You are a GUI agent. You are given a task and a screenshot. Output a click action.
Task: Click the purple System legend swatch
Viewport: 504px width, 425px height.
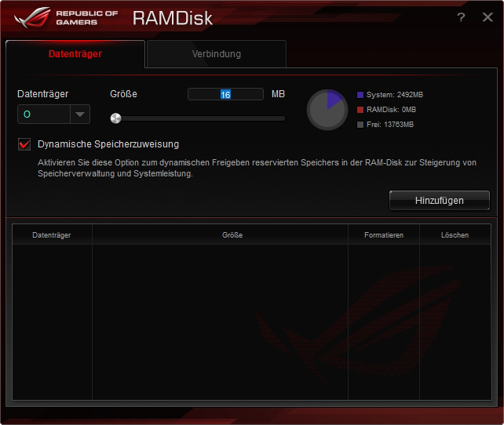tap(360, 95)
